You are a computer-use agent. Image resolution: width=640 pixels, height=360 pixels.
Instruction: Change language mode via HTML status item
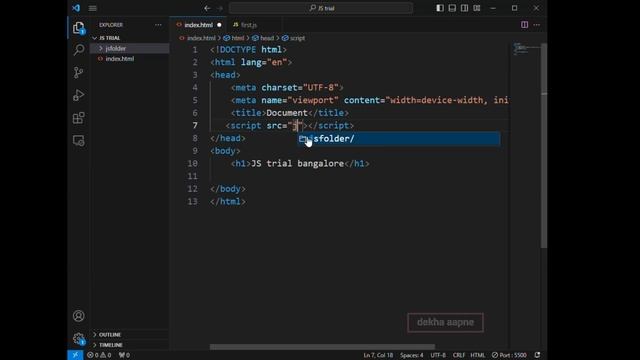478,355
